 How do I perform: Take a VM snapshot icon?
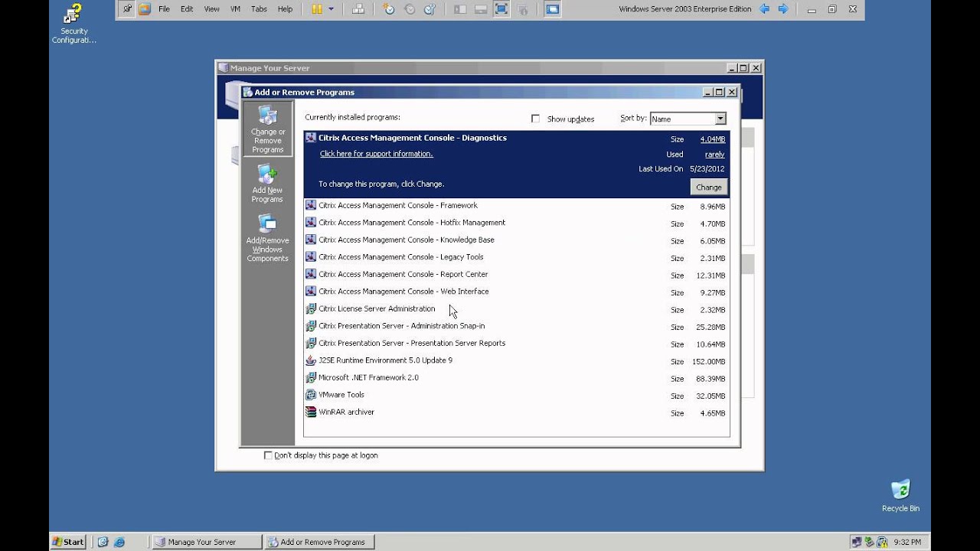tap(389, 9)
